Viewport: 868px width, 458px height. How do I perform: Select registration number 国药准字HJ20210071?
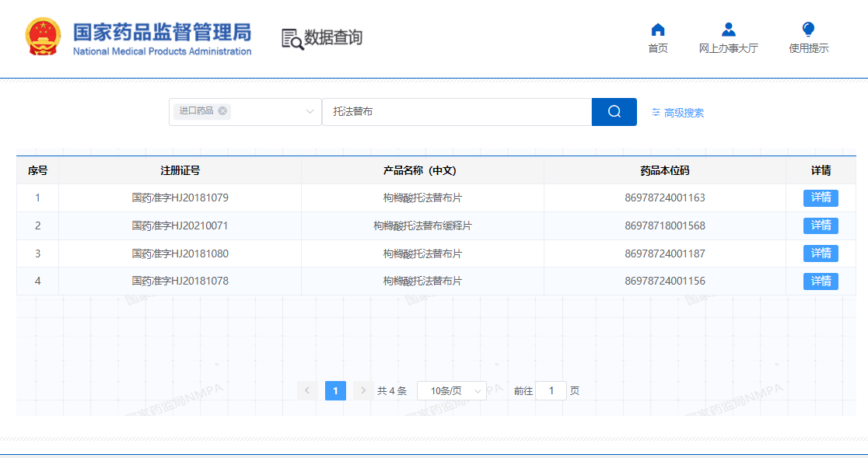pyautogui.click(x=180, y=226)
